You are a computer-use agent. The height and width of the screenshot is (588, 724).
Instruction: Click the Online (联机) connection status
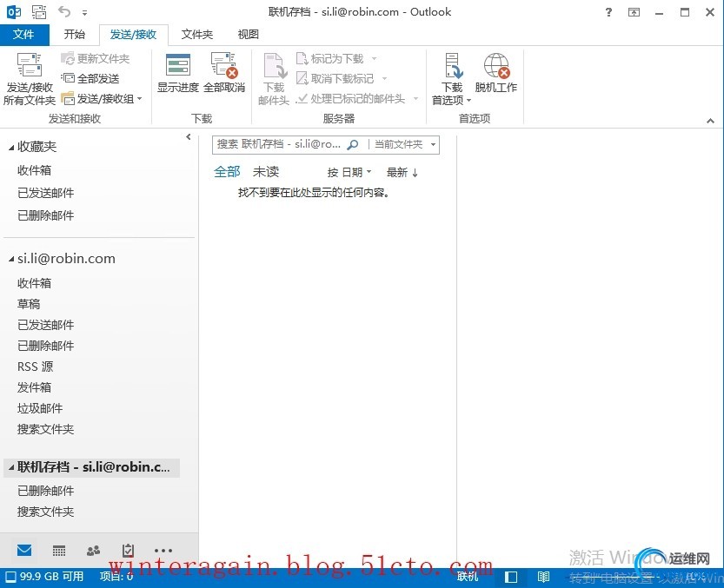pos(468,577)
